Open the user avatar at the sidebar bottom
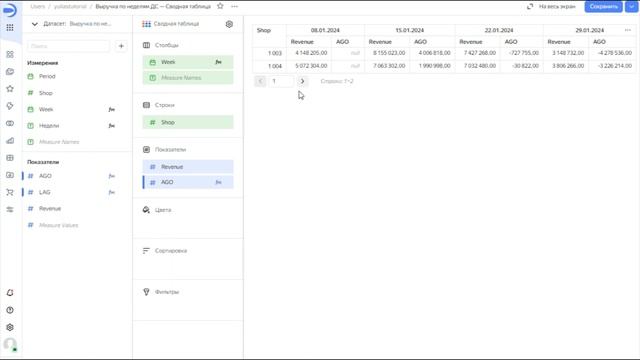The image size is (640, 360). pyautogui.click(x=10, y=344)
